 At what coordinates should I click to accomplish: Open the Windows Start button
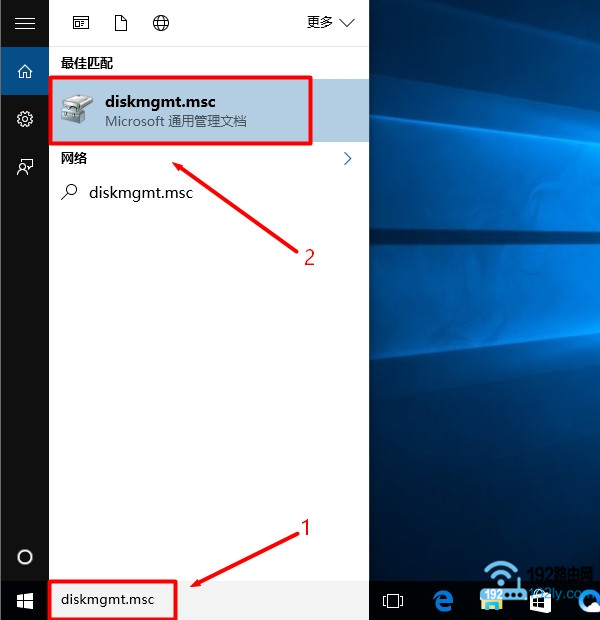25,601
